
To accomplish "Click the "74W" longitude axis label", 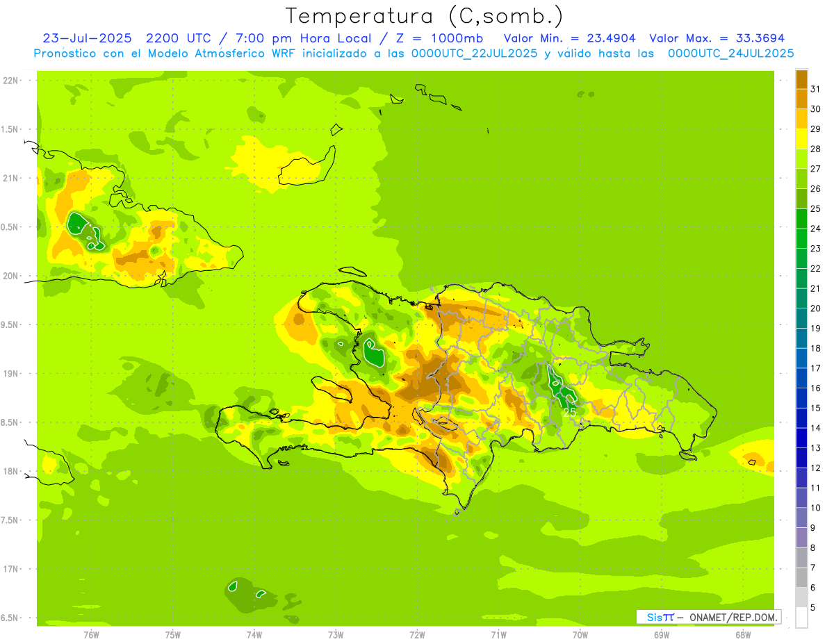I will (254, 634).
